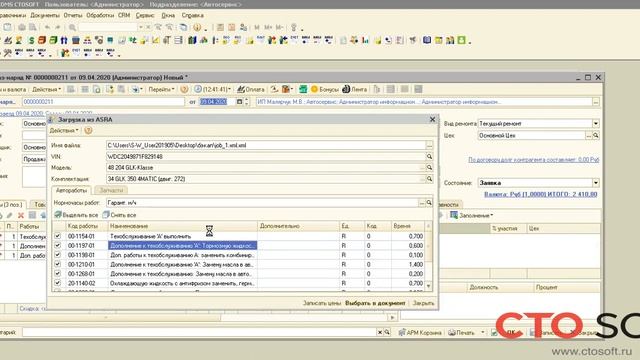The height and width of the screenshot is (360, 640).
Task: Open the Валюта ИТОГО link
Action: tap(540, 194)
